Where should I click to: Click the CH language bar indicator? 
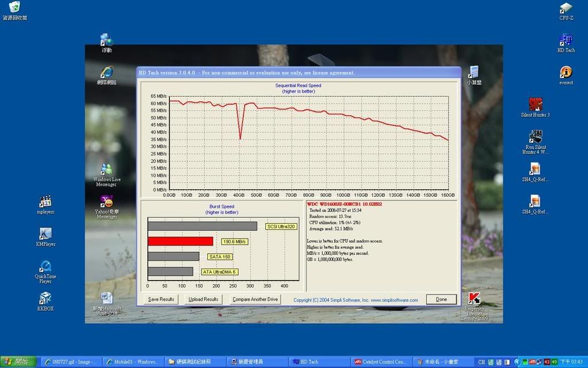pos(482,362)
